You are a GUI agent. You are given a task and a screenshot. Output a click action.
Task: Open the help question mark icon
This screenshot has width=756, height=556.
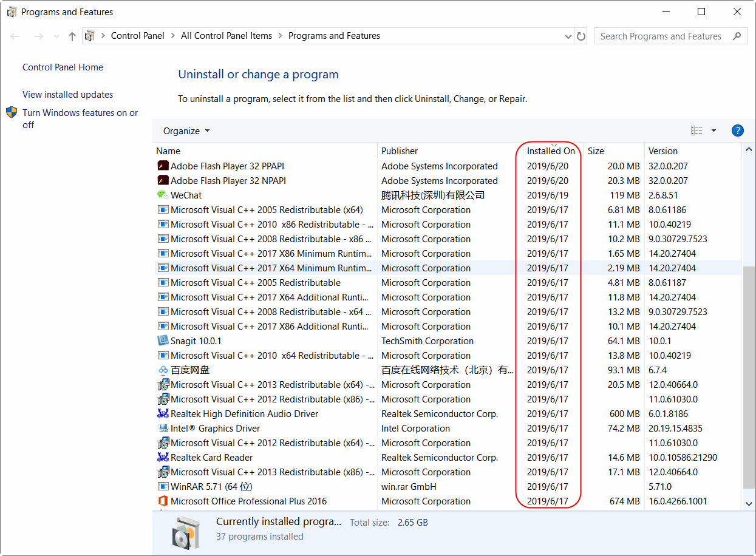point(738,131)
